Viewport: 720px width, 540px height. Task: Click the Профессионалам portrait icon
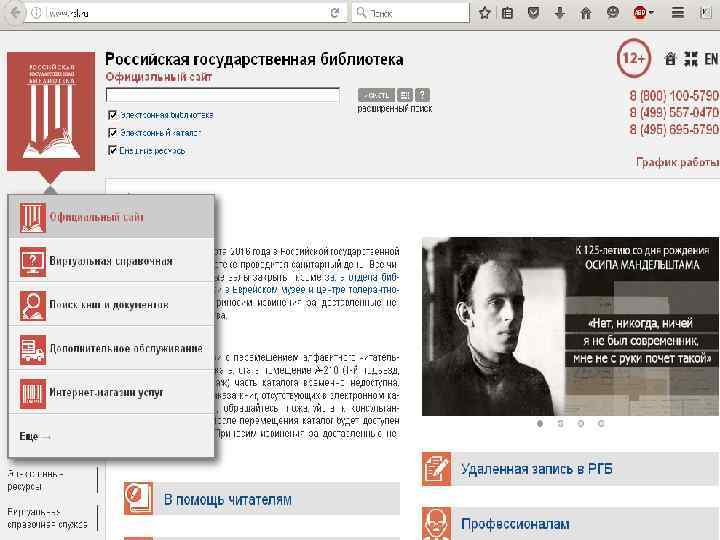(437, 523)
